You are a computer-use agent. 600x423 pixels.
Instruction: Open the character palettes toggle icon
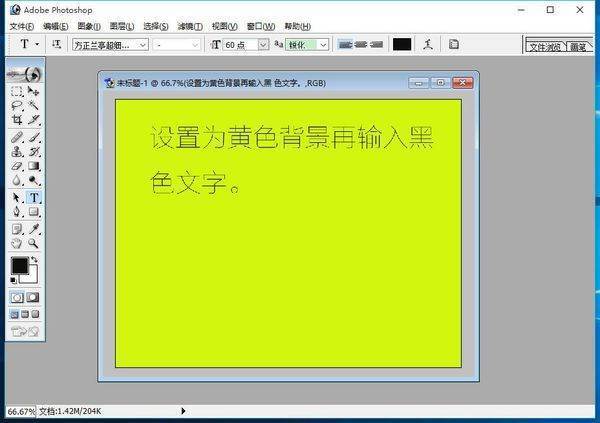454,44
